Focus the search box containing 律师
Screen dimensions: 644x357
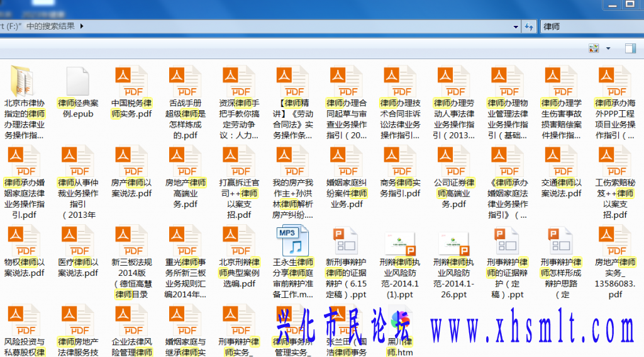click(591, 26)
